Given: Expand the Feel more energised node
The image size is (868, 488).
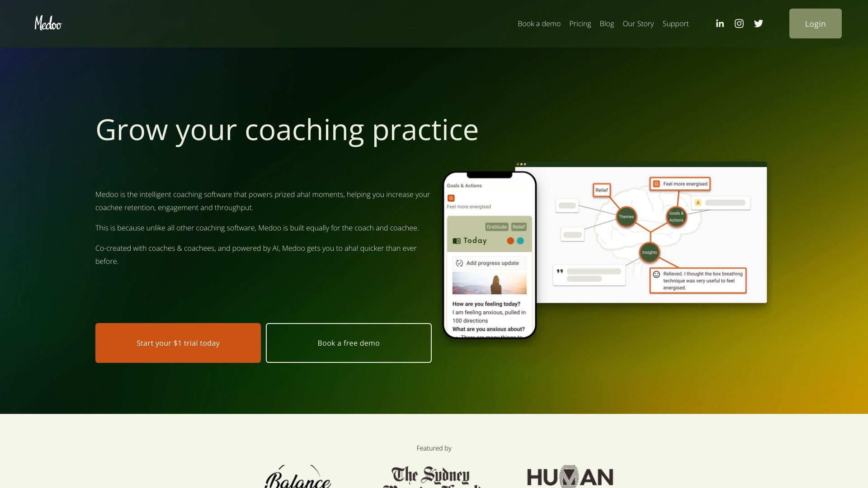Looking at the screenshot, I should click(680, 183).
